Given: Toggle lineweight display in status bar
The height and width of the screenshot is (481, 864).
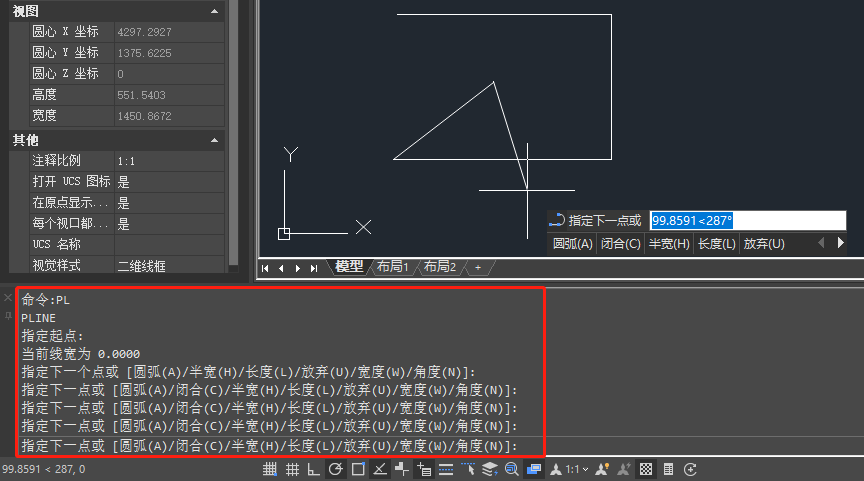Looking at the screenshot, I should coord(446,469).
